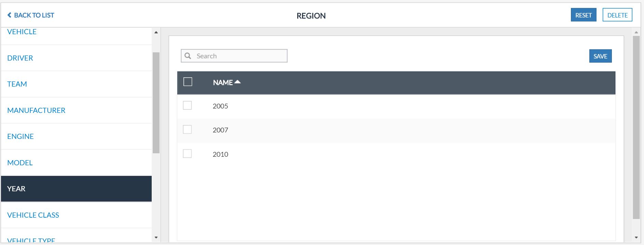Click the search magnifier icon
The image size is (644, 245).
(x=188, y=56)
